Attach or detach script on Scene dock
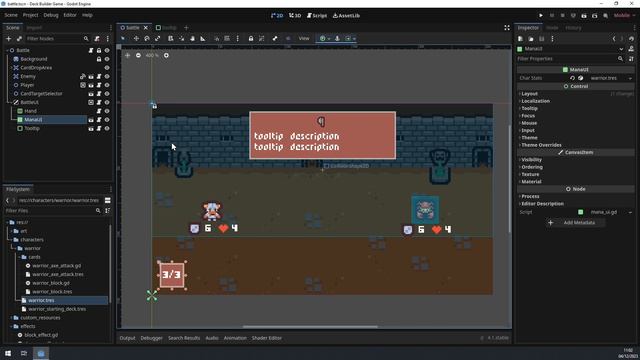This screenshot has height=360, width=640. pos(97,39)
